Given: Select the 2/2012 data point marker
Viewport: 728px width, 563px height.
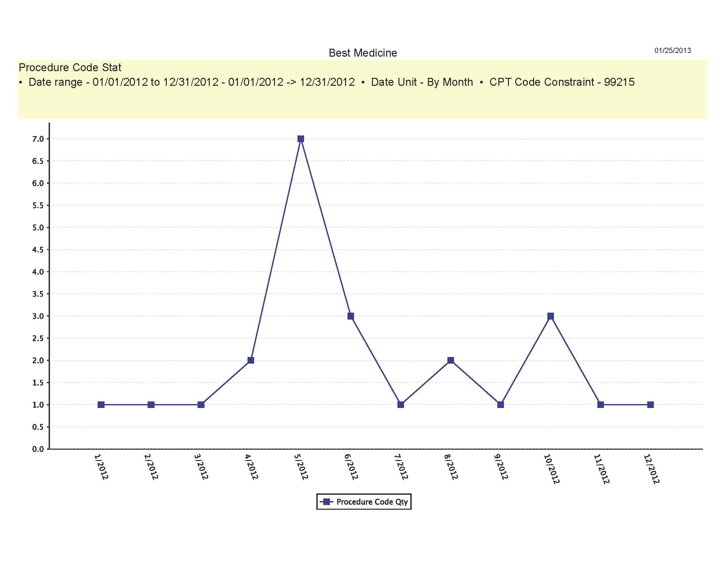Looking at the screenshot, I should [x=151, y=405].
